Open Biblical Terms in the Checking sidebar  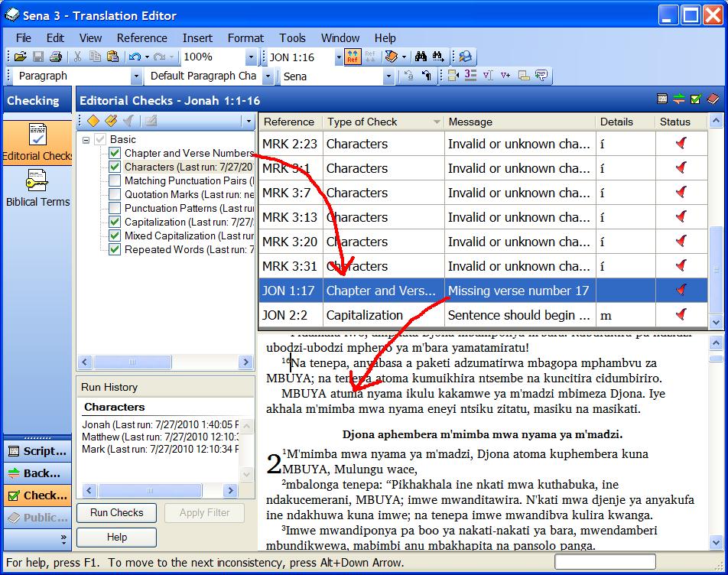click(x=37, y=188)
